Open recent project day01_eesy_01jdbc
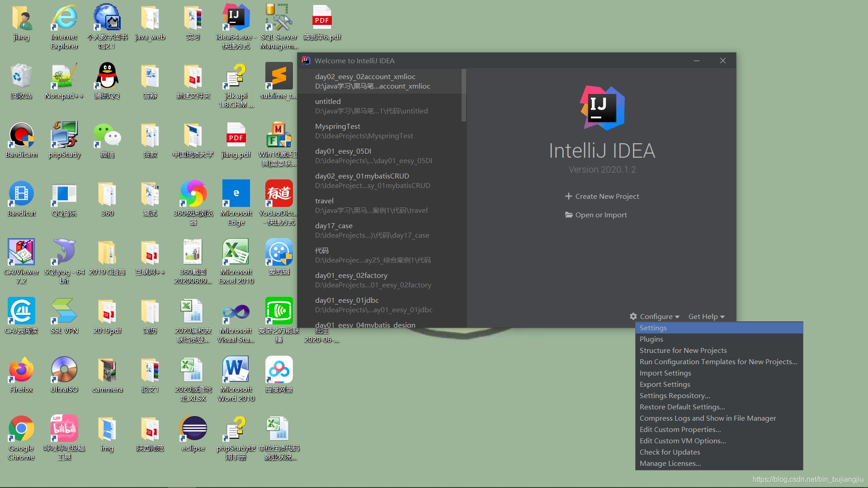This screenshot has width=868, height=488. pyautogui.click(x=380, y=305)
